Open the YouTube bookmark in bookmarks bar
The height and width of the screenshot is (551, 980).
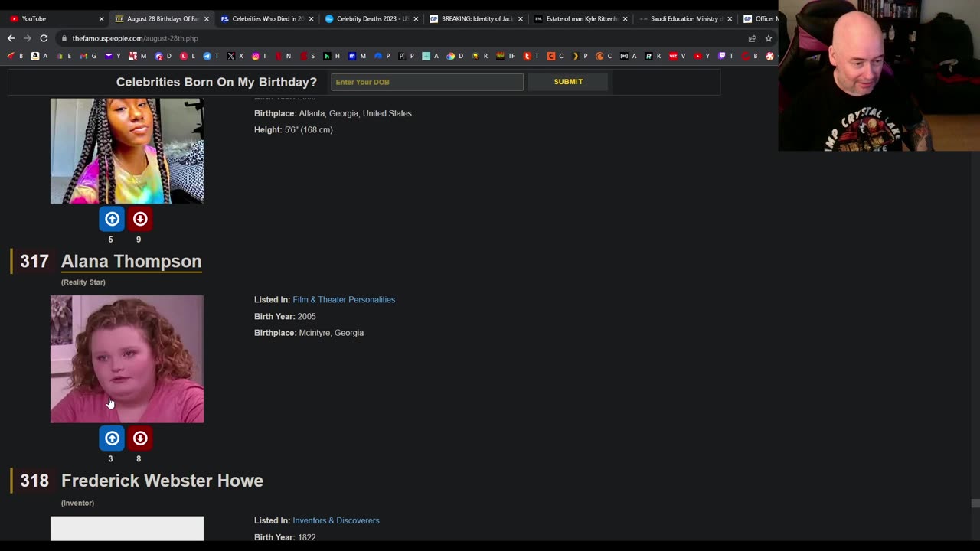coord(701,56)
